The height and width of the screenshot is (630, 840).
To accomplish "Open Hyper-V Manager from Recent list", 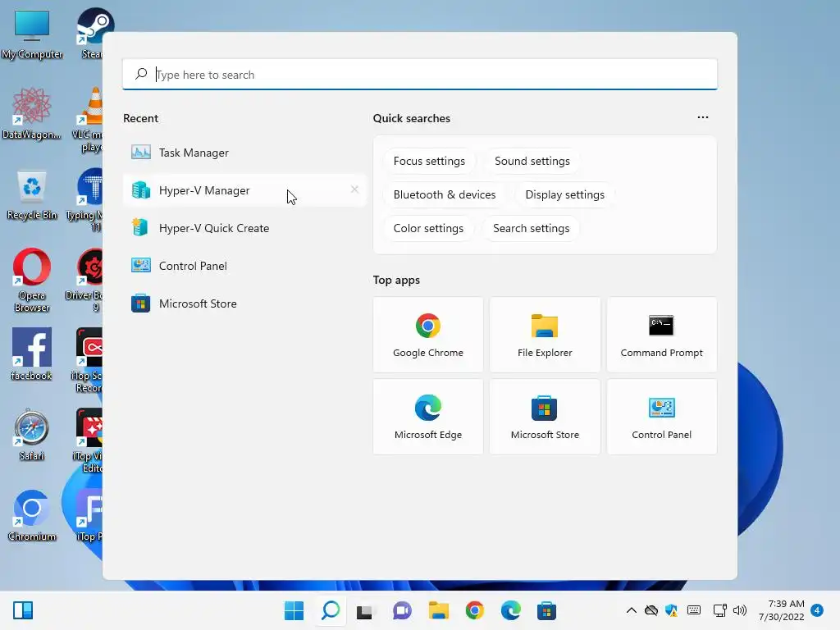I will 244,190.
